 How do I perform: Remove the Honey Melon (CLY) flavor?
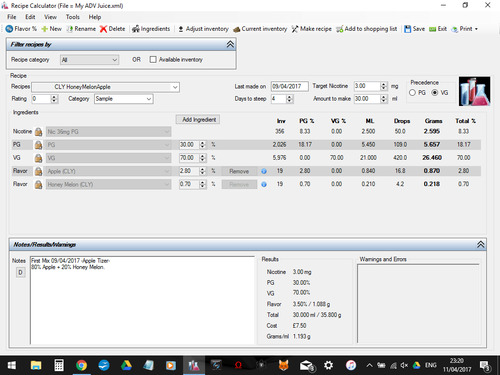(x=239, y=184)
